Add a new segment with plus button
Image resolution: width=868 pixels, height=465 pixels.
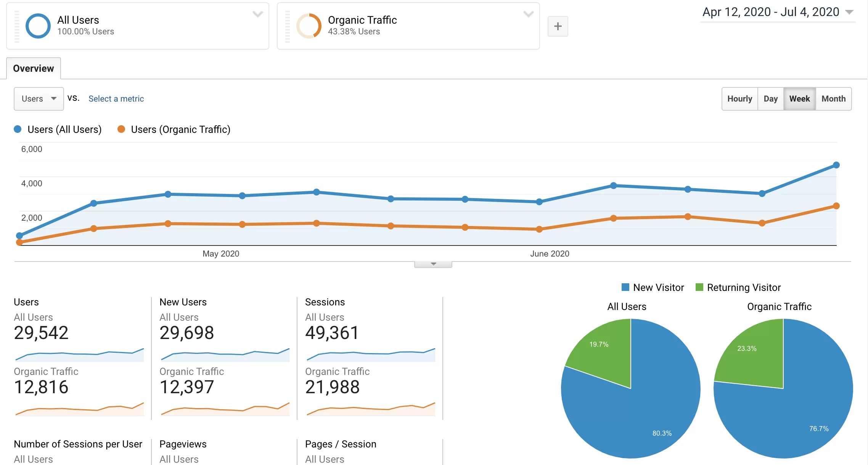click(558, 26)
